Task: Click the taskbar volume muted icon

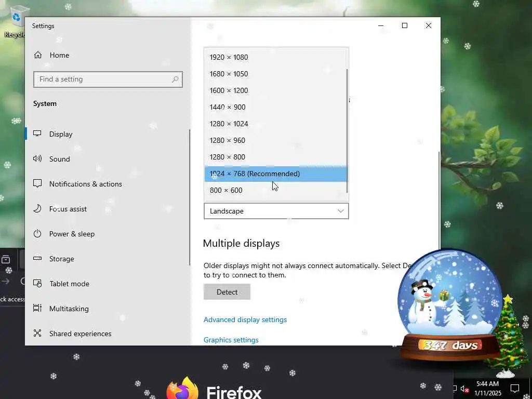Action: 464,389
